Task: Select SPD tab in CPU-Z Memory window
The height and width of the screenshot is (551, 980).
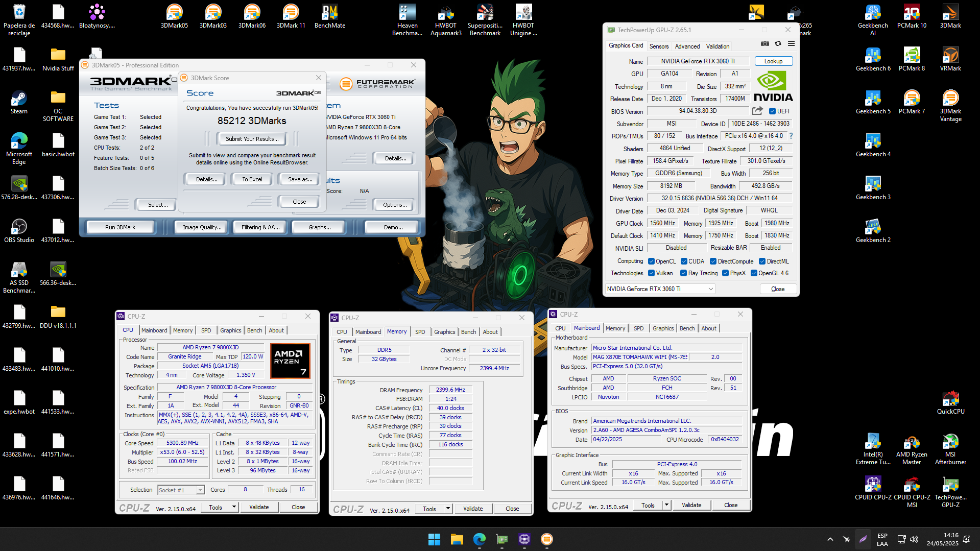Action: pos(420,332)
